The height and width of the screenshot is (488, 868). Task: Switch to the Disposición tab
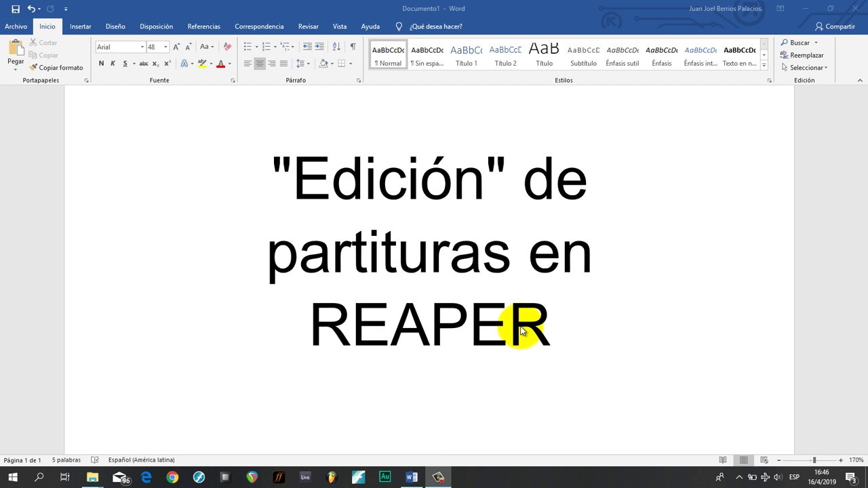point(157,26)
